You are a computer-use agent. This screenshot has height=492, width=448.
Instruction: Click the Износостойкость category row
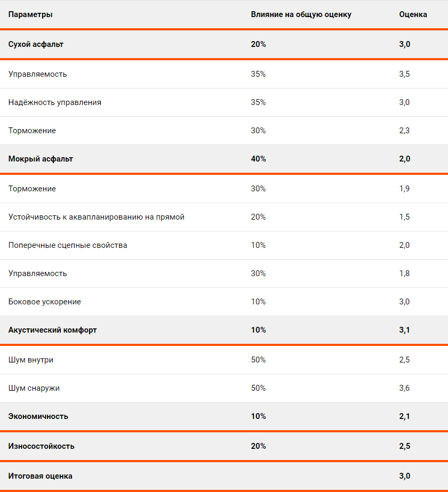pyautogui.click(x=224, y=446)
